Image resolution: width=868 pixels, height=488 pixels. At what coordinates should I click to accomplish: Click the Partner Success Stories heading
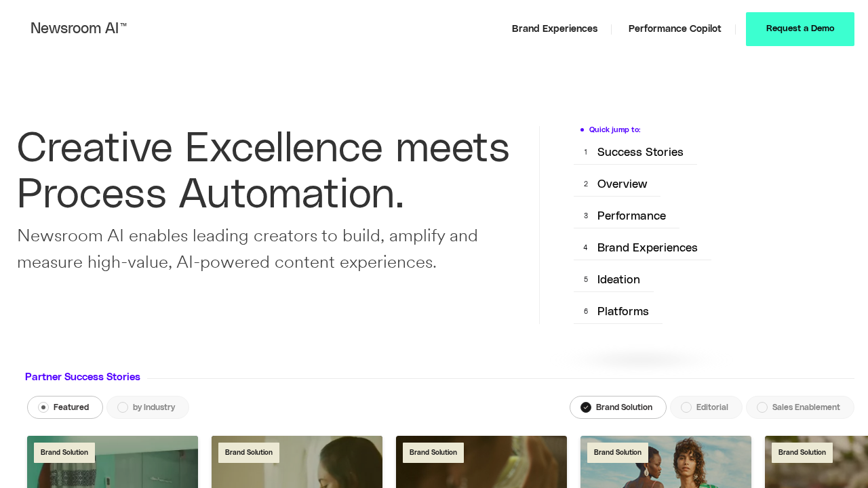(x=83, y=377)
